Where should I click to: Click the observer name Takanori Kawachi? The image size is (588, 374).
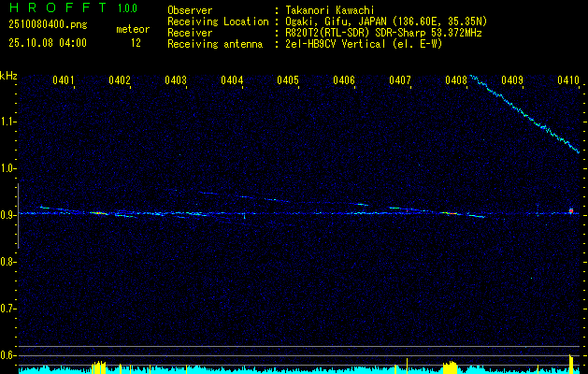tap(330, 10)
